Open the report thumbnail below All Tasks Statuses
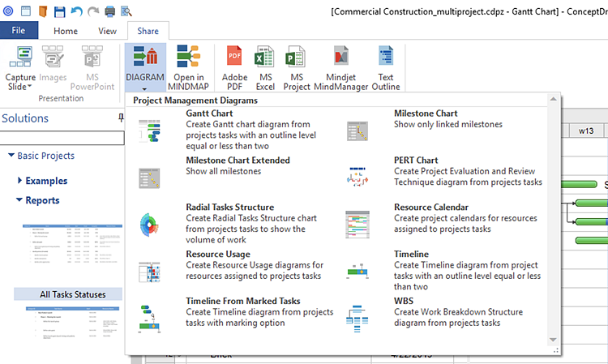This screenshot has width=608, height=364. pyautogui.click(x=73, y=323)
